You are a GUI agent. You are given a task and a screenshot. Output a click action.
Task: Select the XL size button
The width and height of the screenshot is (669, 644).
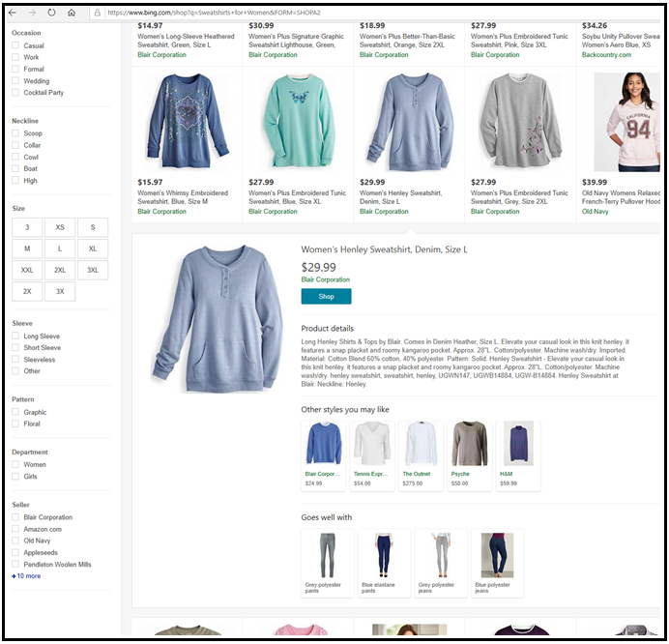tap(93, 249)
